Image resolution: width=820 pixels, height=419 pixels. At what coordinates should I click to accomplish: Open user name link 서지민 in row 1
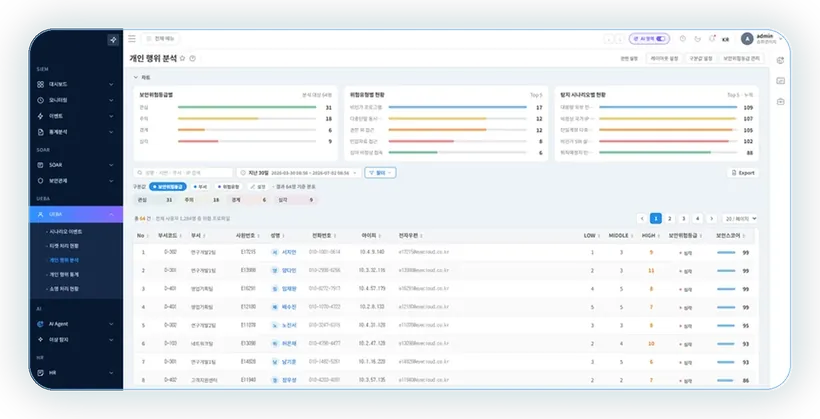coord(289,252)
